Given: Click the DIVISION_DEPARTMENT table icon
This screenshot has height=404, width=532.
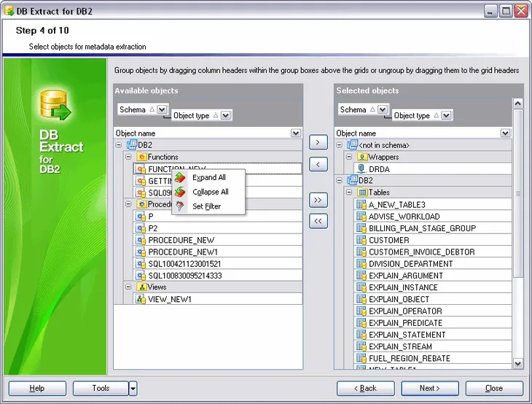Looking at the screenshot, I should (x=361, y=263).
